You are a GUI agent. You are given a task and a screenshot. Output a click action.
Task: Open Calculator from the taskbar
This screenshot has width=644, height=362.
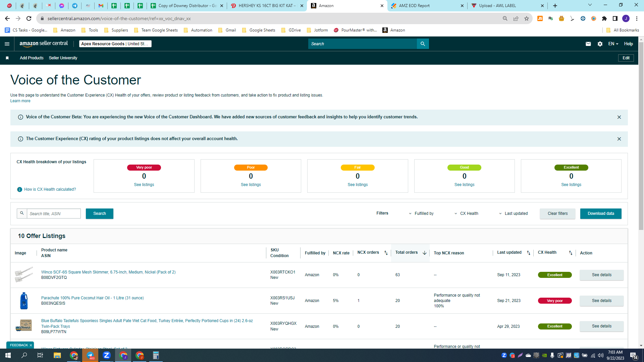tap(156, 355)
